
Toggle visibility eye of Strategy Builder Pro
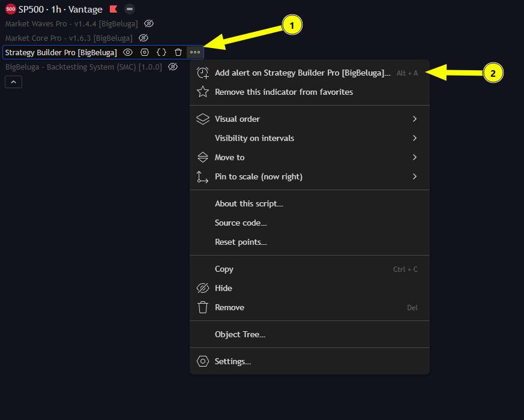tap(128, 52)
